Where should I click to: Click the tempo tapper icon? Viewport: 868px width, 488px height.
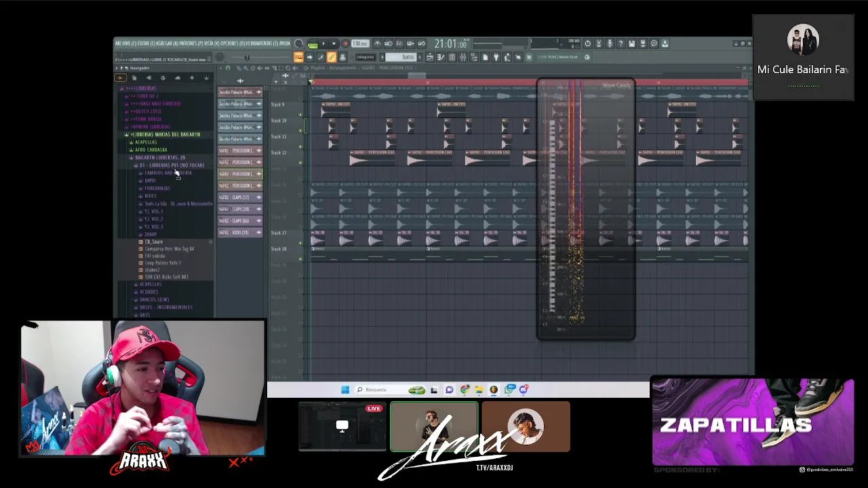pyautogui.click(x=507, y=57)
